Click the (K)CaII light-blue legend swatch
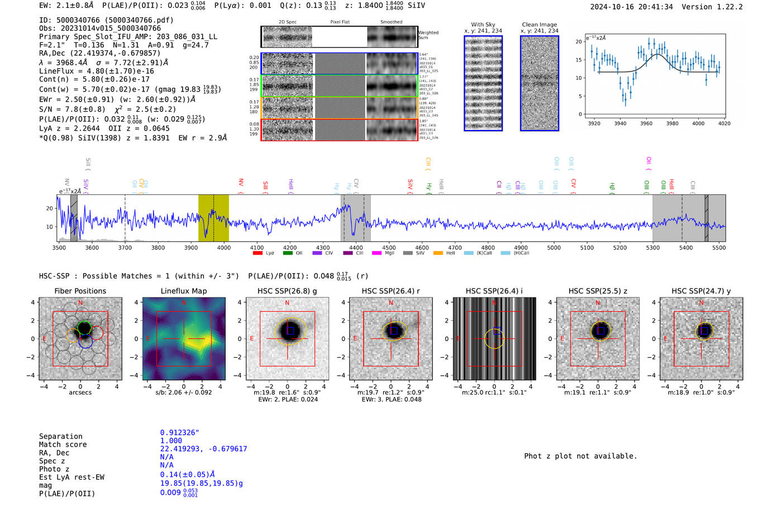782x532 pixels. coord(469,253)
